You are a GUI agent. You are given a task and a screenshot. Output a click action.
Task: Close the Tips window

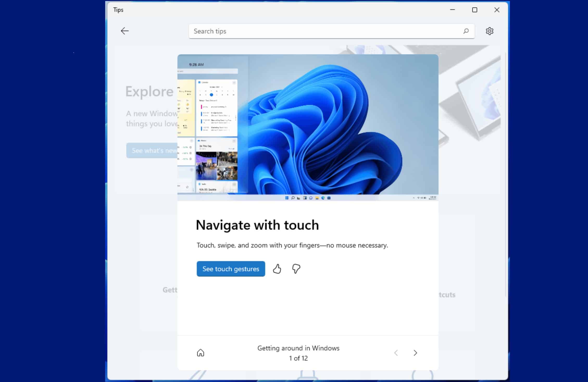pos(497,10)
